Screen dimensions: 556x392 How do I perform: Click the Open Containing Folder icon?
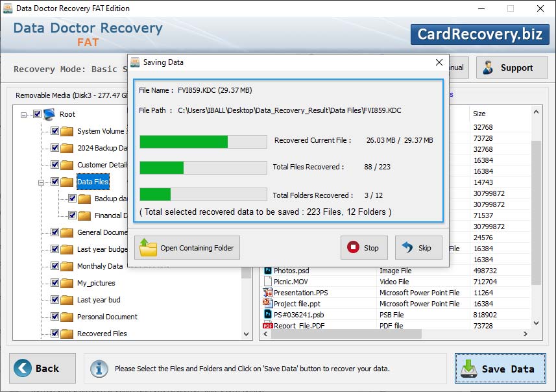148,247
